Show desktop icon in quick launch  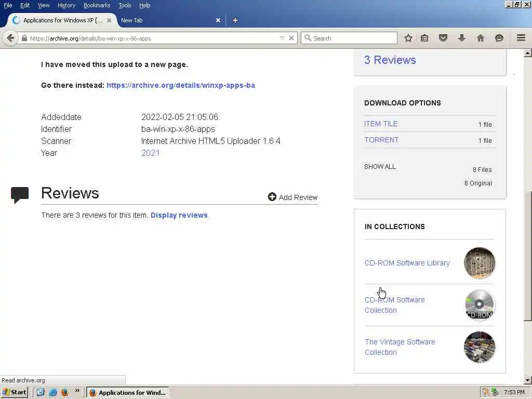(x=41, y=392)
